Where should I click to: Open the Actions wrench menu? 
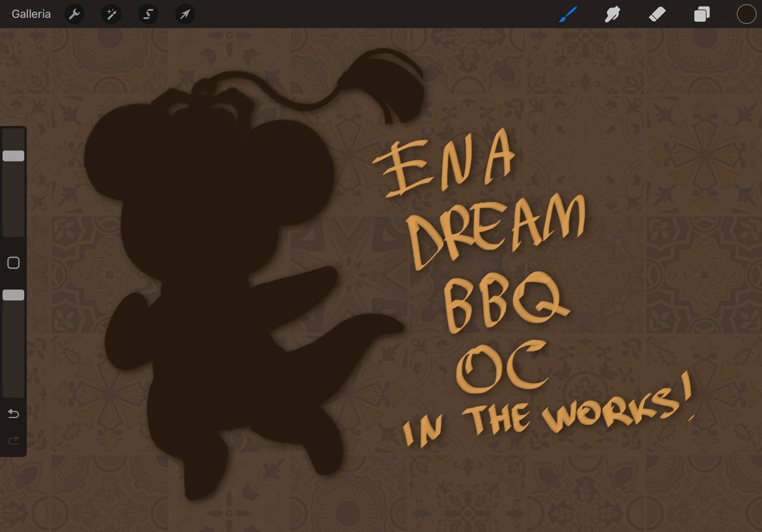click(x=74, y=14)
